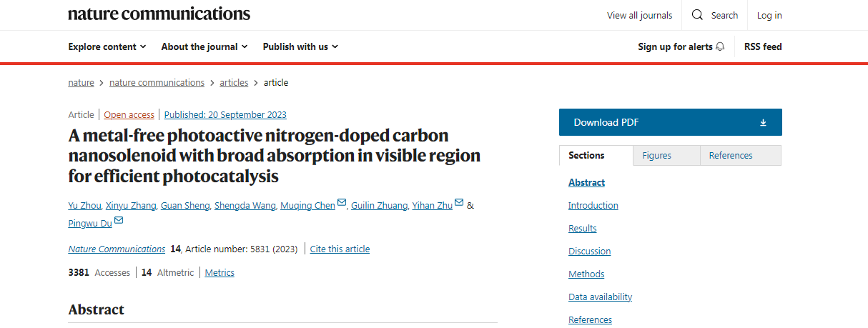Click the Log in link
Image resolution: width=868 pixels, height=328 pixels.
(769, 15)
